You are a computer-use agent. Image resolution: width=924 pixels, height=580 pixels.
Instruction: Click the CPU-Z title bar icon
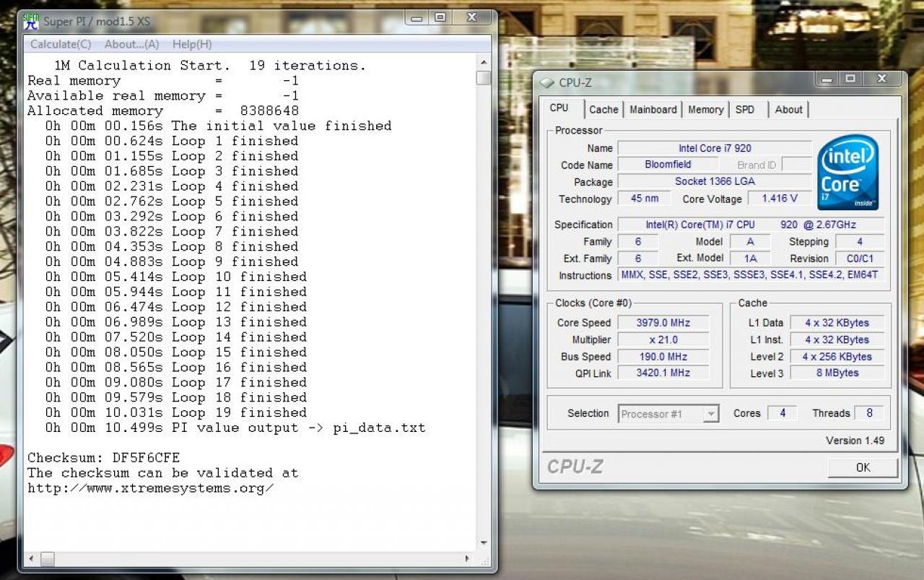[547, 83]
